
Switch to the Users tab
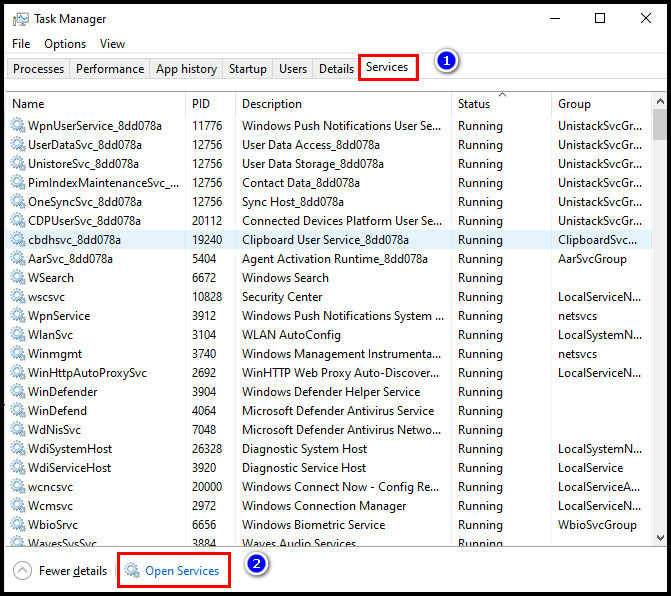[x=293, y=69]
